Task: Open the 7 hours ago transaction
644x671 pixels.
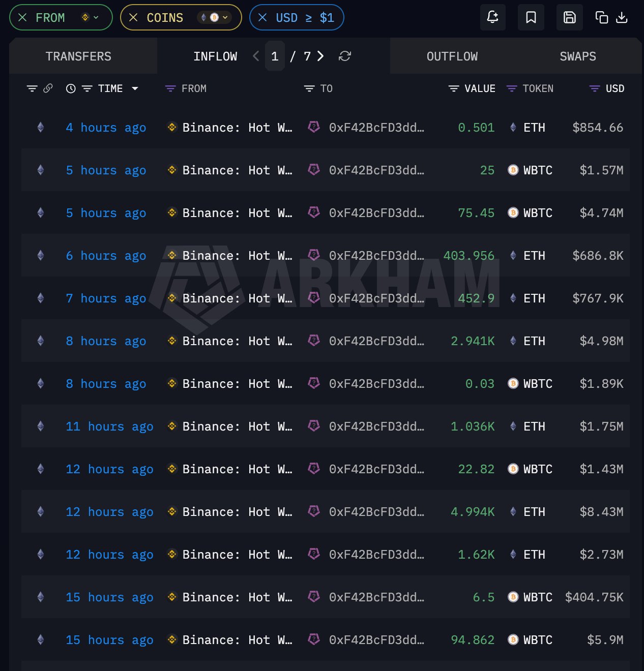Action: pos(106,298)
